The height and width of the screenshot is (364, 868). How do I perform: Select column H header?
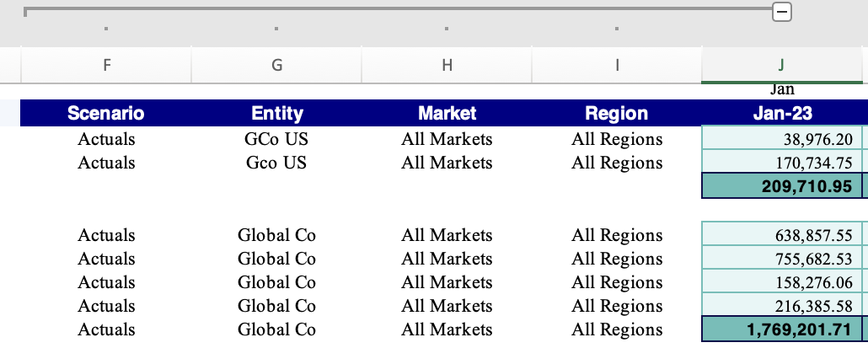pyautogui.click(x=447, y=65)
